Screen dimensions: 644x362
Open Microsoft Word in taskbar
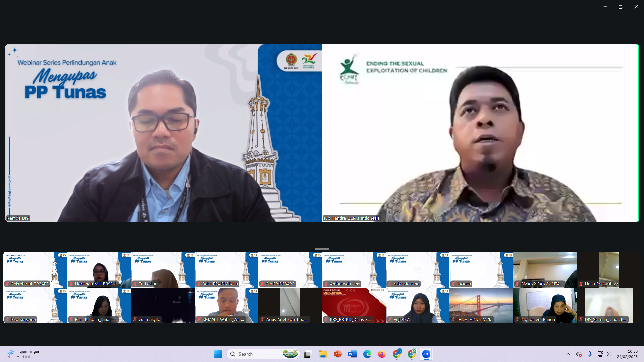(x=352, y=354)
